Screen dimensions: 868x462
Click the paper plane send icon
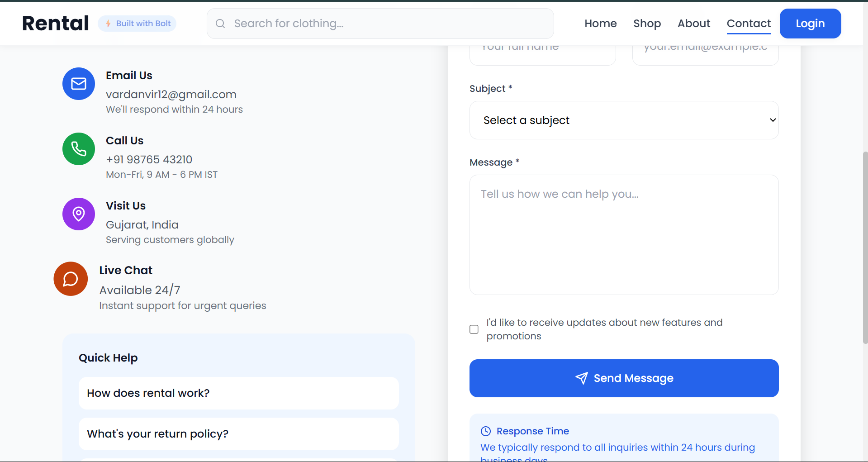[582, 378]
